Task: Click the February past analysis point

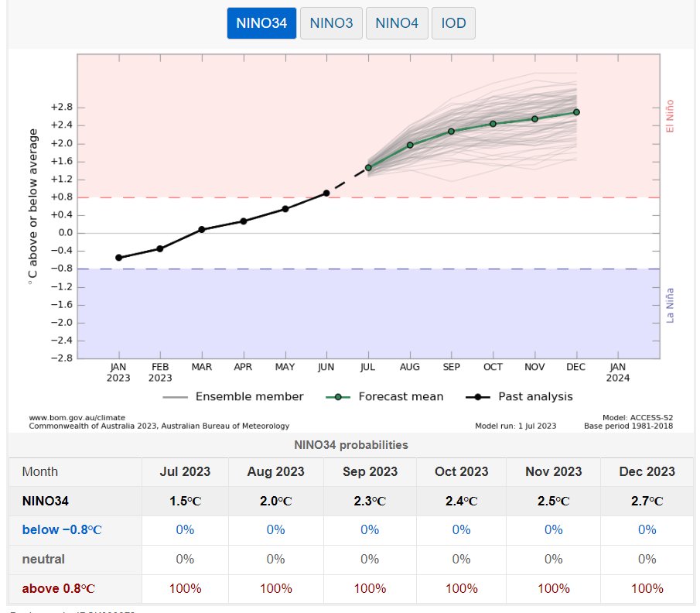Action: click(x=160, y=249)
